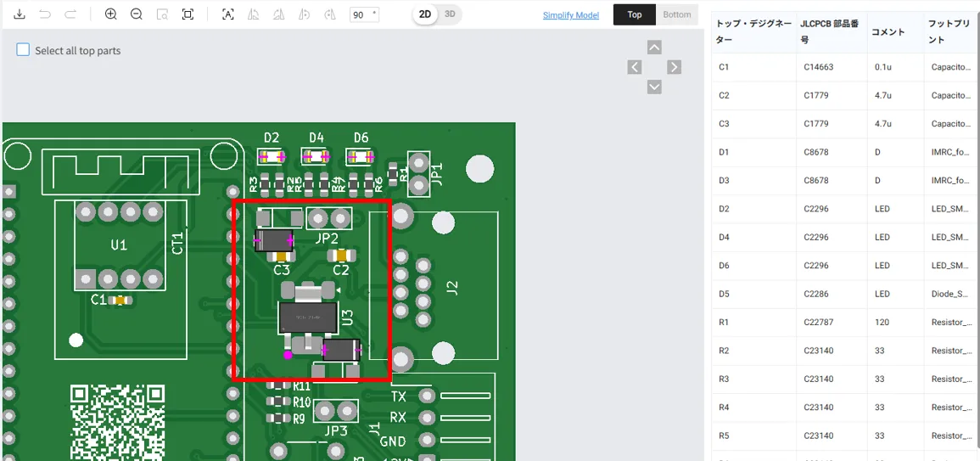Pan the board view left with arrow
This screenshot has width=980, height=461.
[x=635, y=67]
